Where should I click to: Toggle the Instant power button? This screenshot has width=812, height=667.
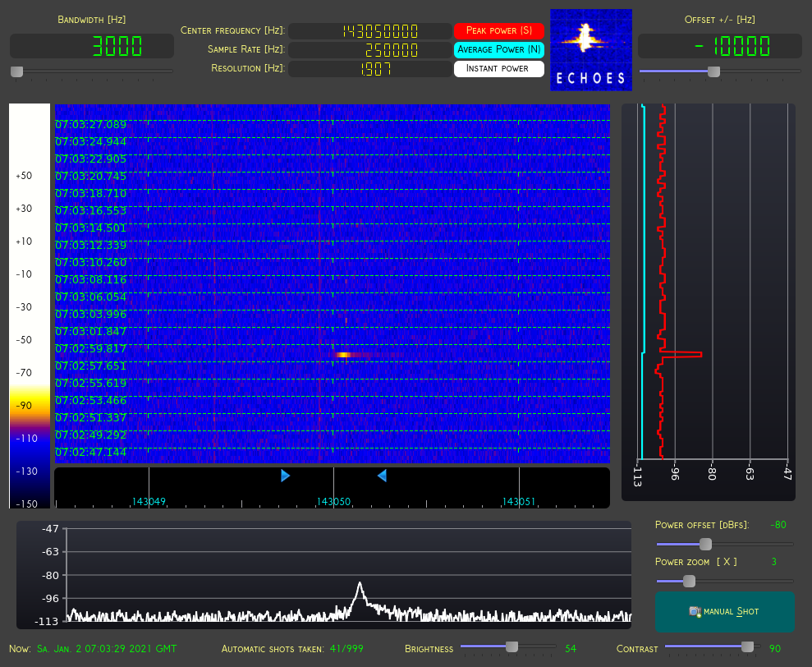pyautogui.click(x=498, y=68)
